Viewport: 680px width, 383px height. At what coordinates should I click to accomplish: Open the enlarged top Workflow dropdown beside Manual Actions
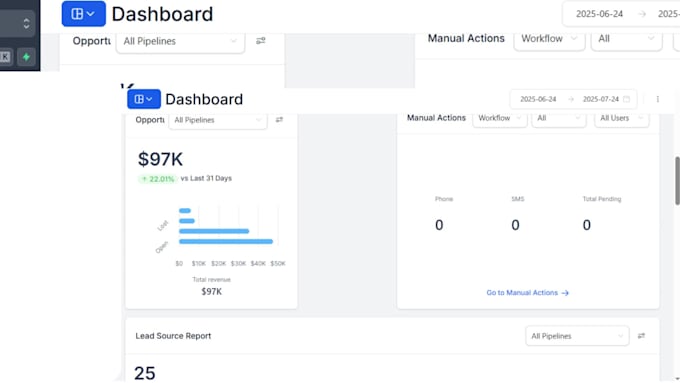click(549, 39)
